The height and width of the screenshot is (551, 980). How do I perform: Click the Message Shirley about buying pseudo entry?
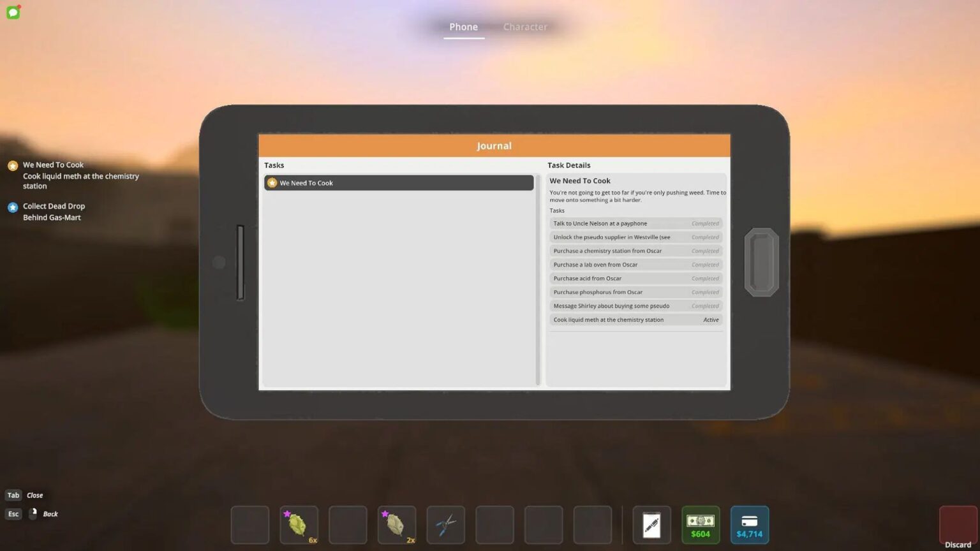635,305
